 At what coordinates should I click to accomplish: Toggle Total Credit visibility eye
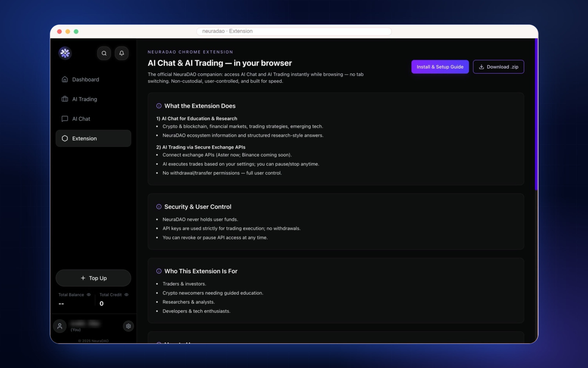click(126, 295)
